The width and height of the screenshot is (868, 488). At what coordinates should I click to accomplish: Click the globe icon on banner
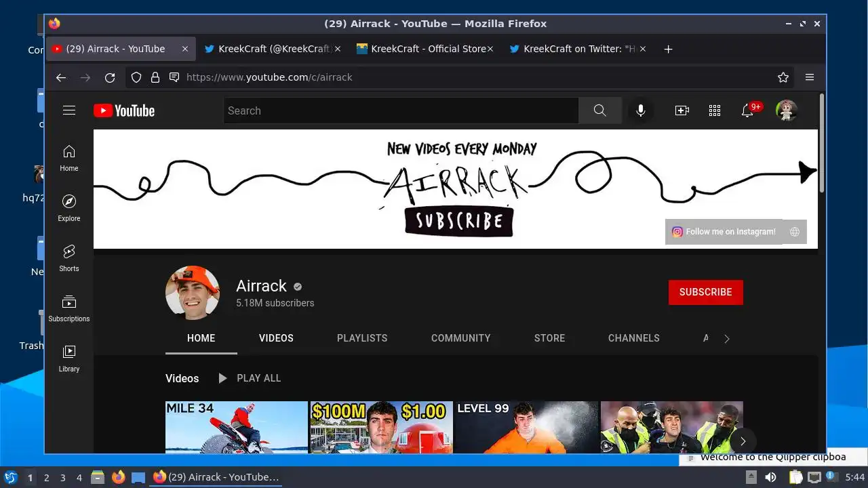pyautogui.click(x=795, y=232)
